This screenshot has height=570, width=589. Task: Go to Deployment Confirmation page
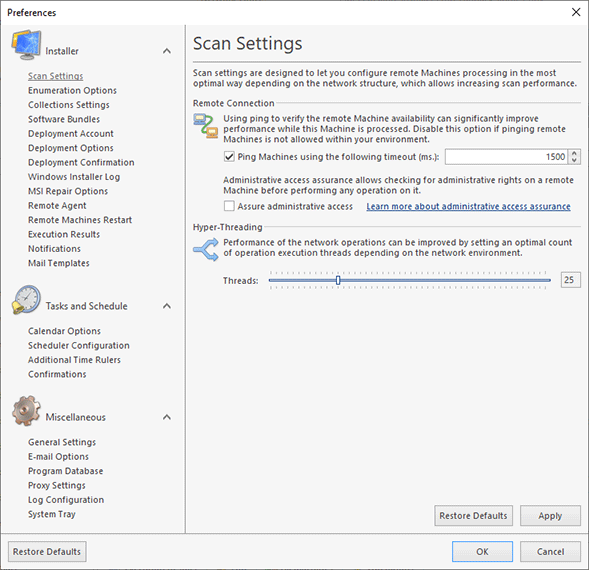pyautogui.click(x=81, y=162)
